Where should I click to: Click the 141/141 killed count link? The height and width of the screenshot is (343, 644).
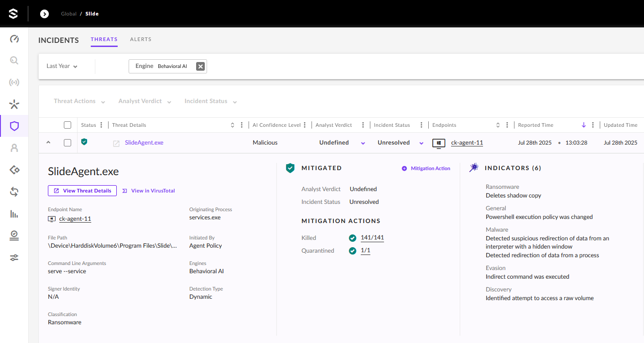(x=372, y=238)
